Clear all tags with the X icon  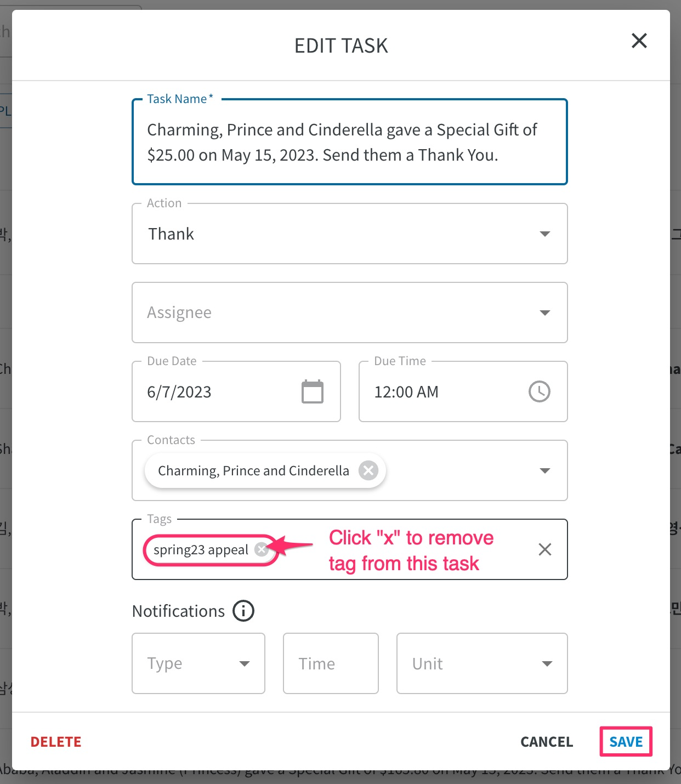[x=545, y=549]
